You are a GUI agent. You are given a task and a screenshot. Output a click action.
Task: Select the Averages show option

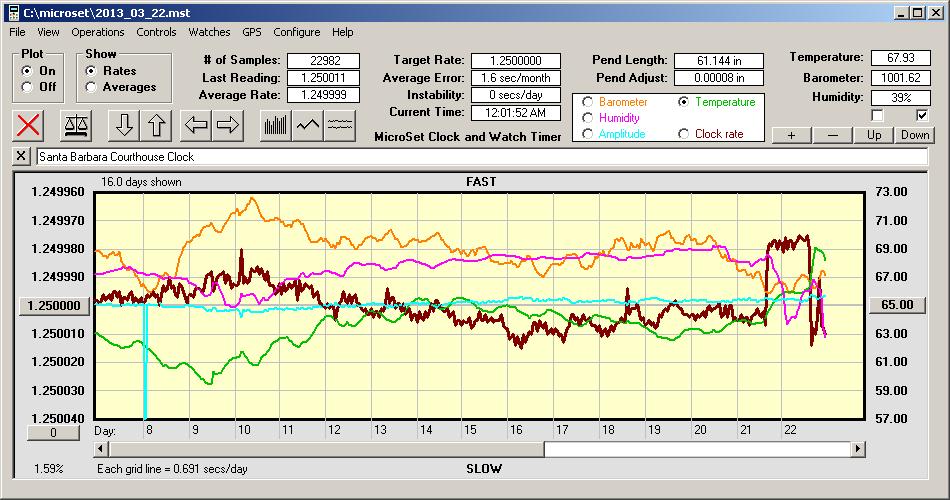(x=91, y=87)
